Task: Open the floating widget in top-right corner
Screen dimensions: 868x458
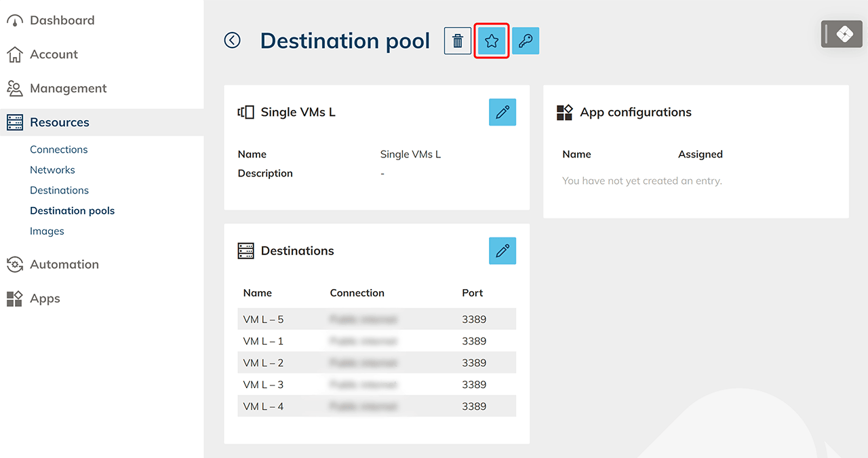Action: 842,34
